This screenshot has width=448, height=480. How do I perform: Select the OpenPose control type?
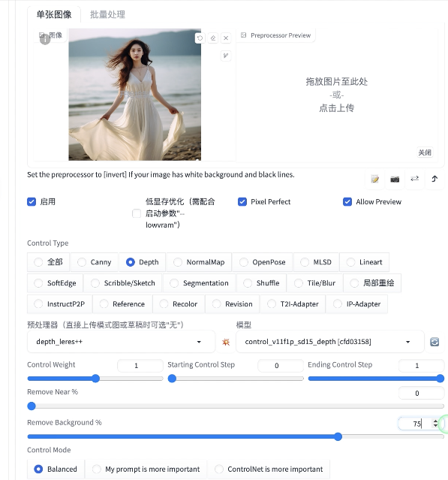[263, 262]
